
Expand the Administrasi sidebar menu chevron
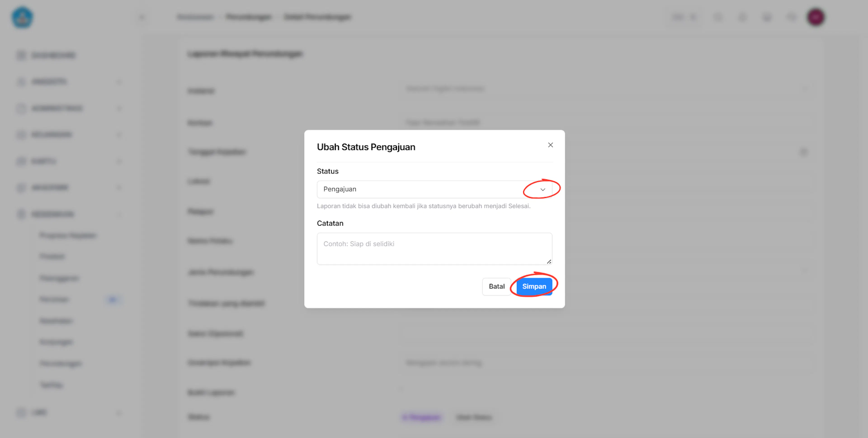click(119, 108)
